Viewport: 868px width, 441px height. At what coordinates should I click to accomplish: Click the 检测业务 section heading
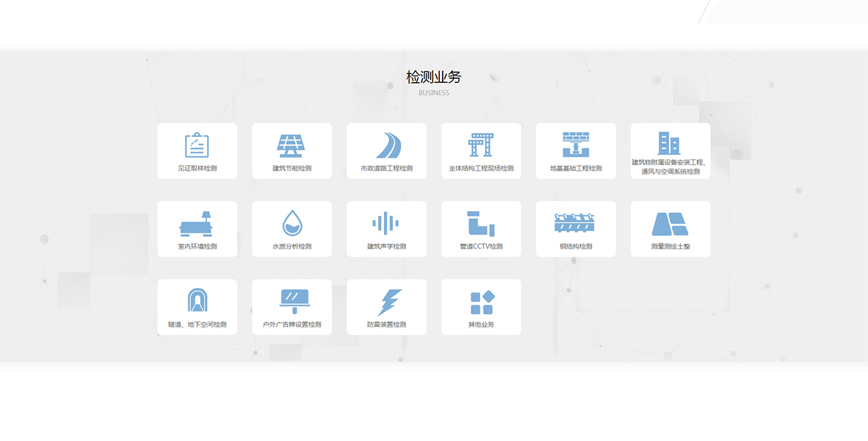[433, 78]
